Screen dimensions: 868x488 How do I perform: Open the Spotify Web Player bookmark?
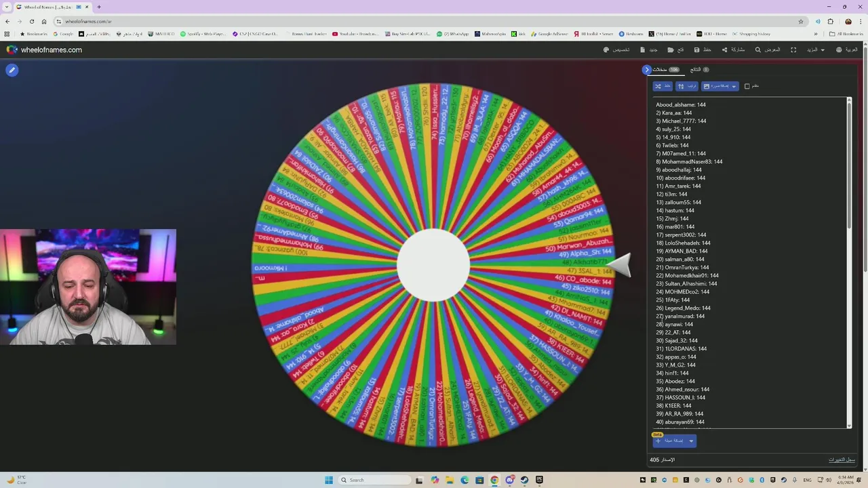pyautogui.click(x=204, y=33)
